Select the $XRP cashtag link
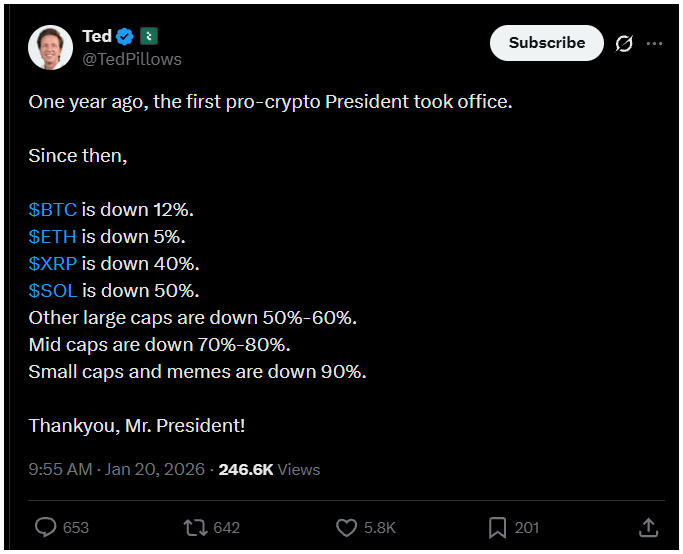The height and width of the screenshot is (554, 683). click(x=52, y=264)
